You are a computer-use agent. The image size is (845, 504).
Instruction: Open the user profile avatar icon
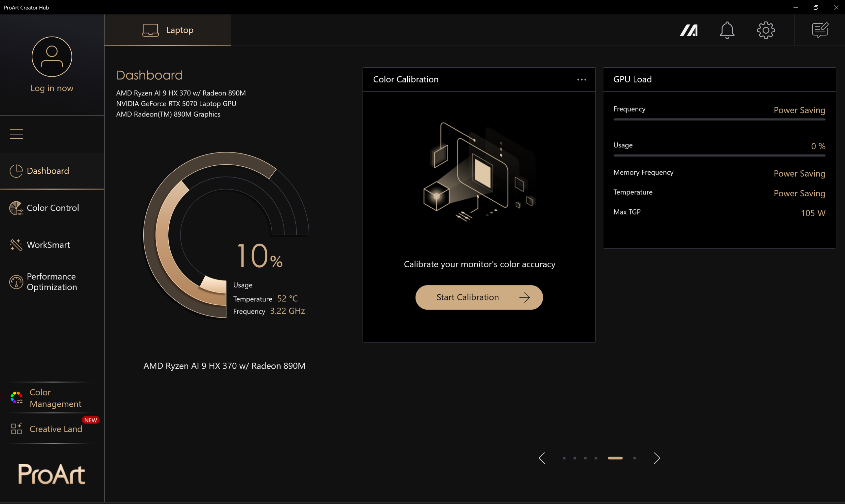[51, 57]
